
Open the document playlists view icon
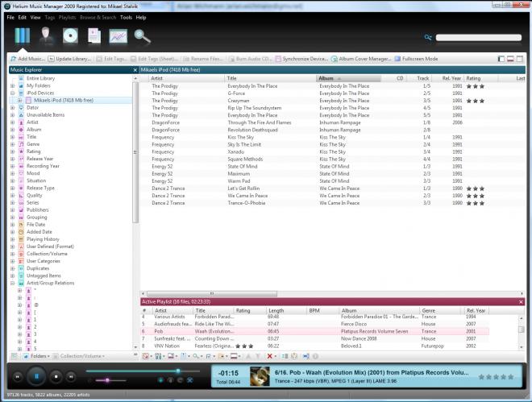pos(94,36)
